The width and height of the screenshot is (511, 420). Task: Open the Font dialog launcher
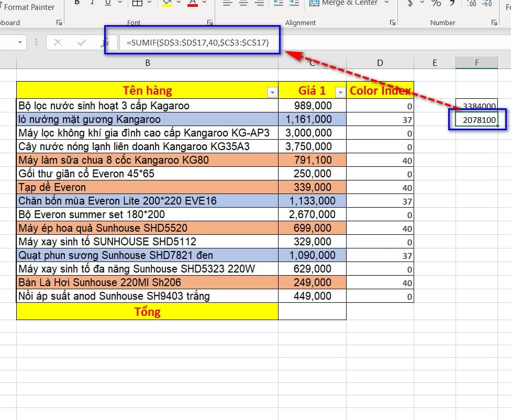pyautogui.click(x=209, y=22)
